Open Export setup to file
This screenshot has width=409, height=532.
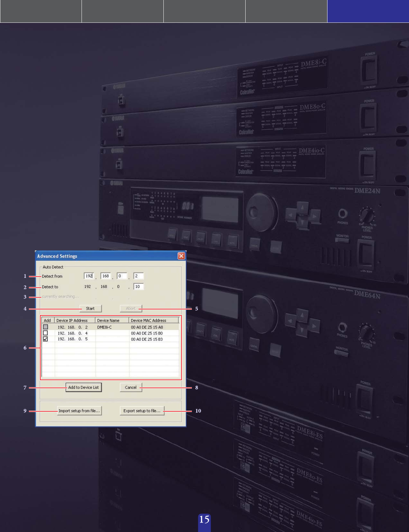(x=142, y=411)
